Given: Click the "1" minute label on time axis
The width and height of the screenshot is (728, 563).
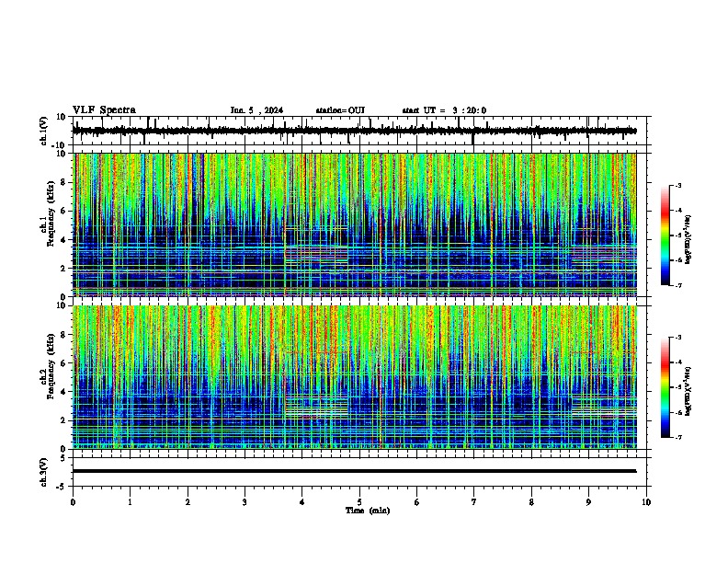Looking at the screenshot, I should (130, 502).
